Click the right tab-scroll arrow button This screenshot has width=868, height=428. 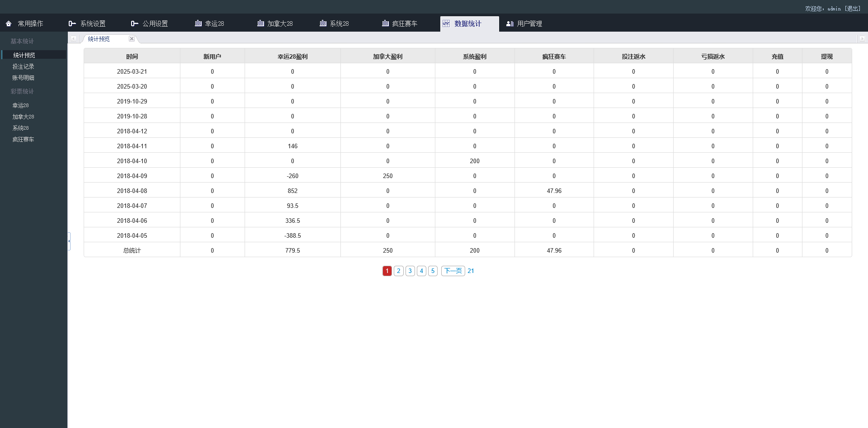click(863, 38)
